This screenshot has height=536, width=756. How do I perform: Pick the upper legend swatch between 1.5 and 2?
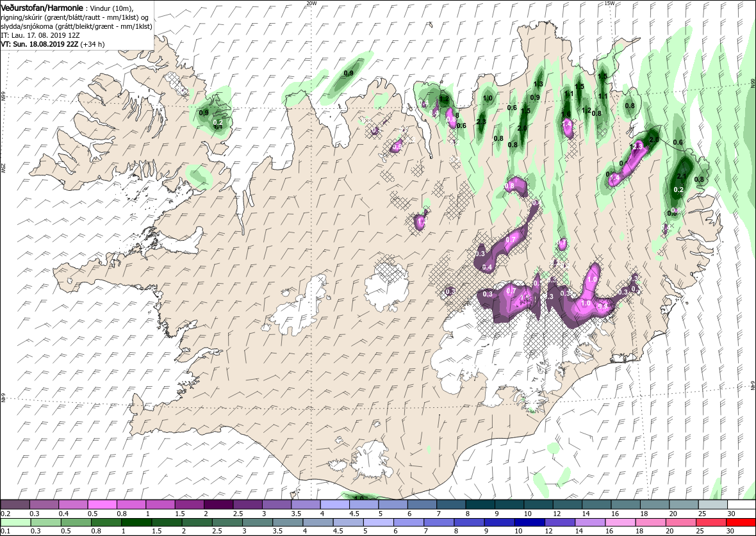pos(190,505)
